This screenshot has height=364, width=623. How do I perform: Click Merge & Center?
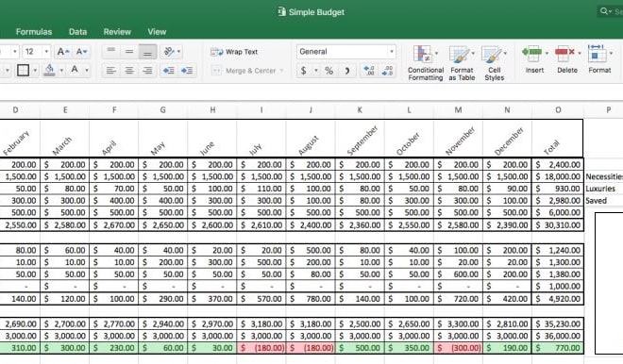tap(244, 71)
